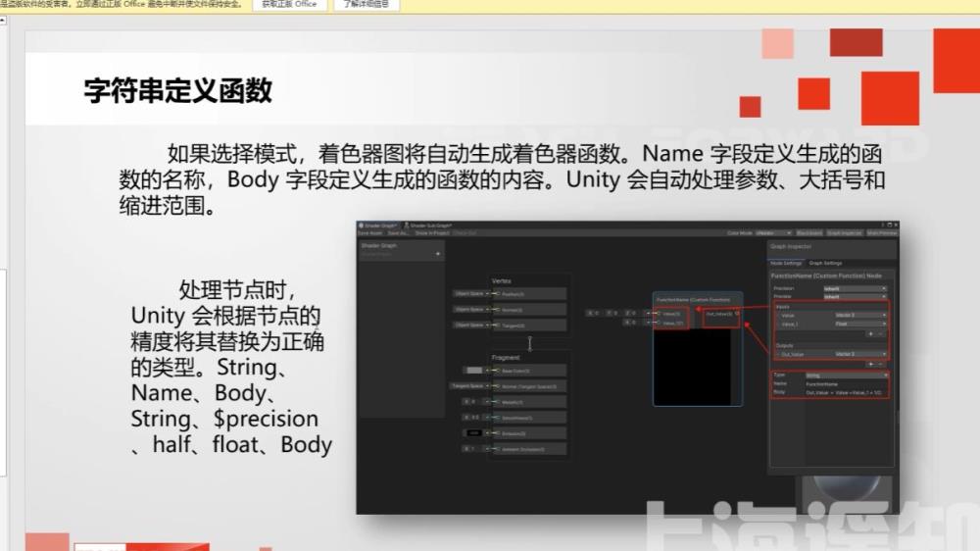Open the Out_Value Vector 3 type dropdown
980x551 pixels.
point(860,354)
